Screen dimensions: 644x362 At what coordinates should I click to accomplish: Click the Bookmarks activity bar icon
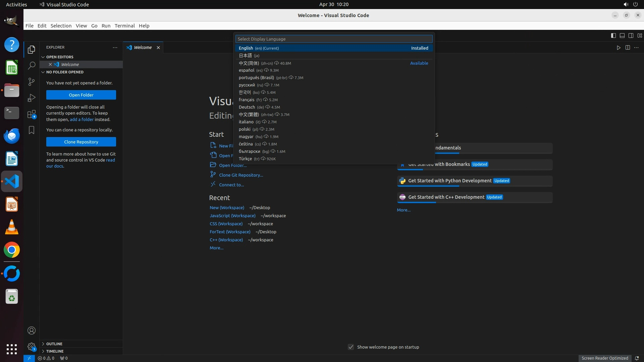(x=32, y=130)
